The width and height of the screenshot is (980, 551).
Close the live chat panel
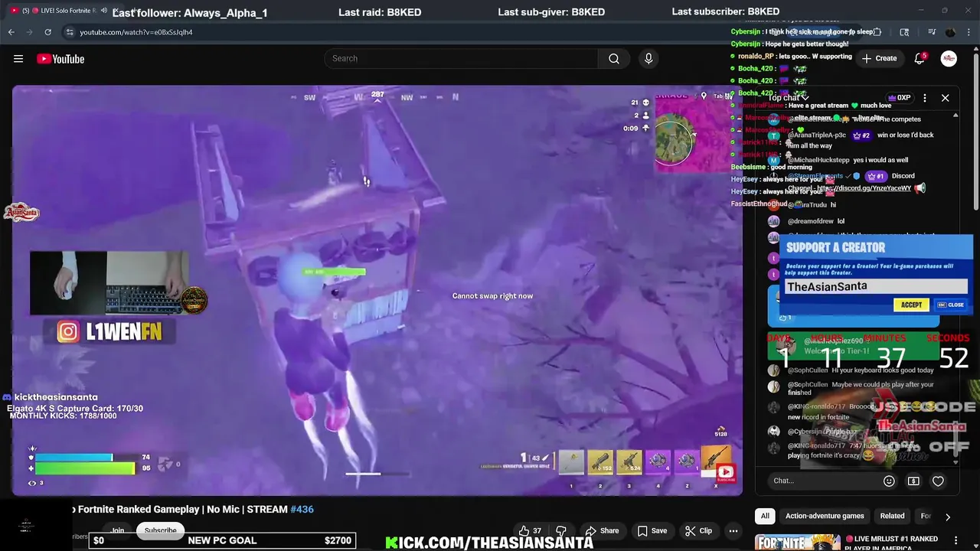click(945, 98)
